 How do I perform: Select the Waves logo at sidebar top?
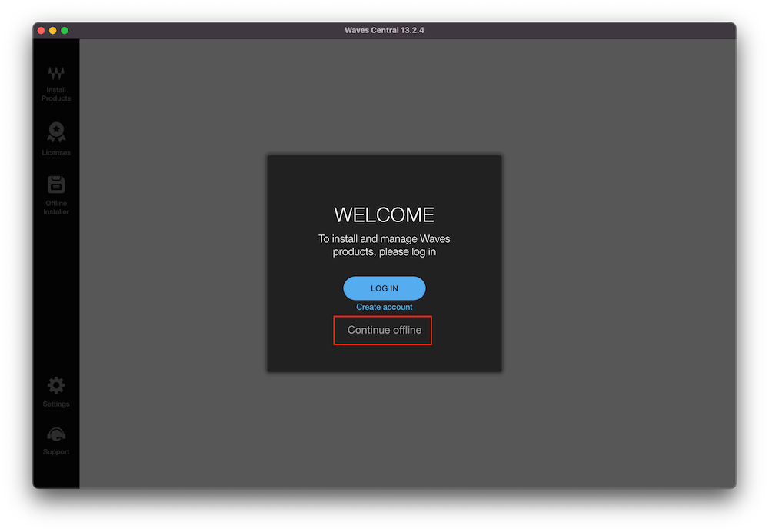[x=56, y=74]
